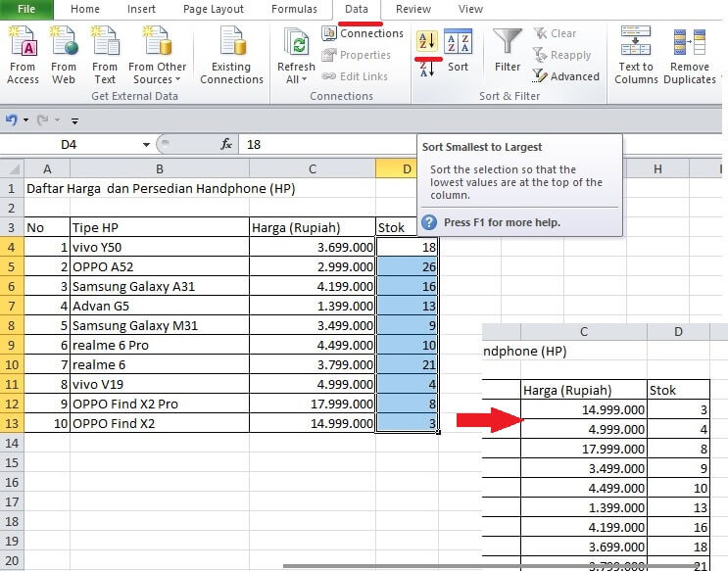Click cell containing Samsung Galaxy M31

coord(160,325)
